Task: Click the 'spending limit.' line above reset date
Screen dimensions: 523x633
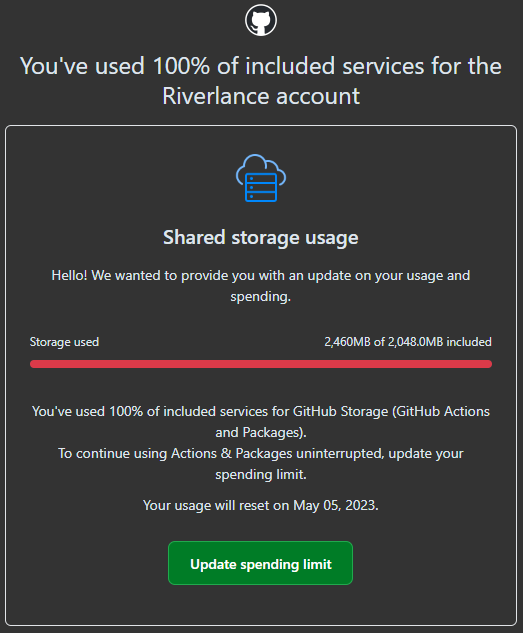Action: click(261, 474)
